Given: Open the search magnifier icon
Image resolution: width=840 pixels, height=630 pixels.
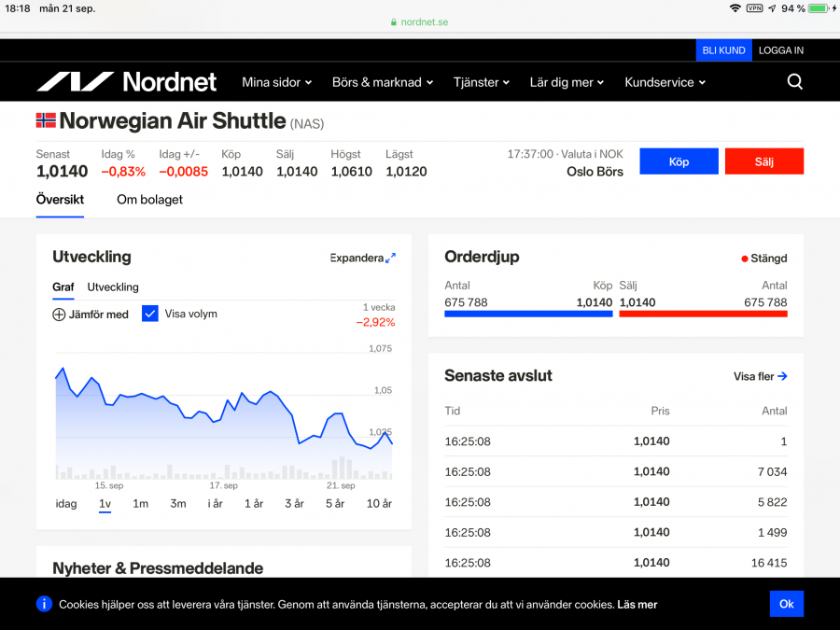Looking at the screenshot, I should 794,82.
